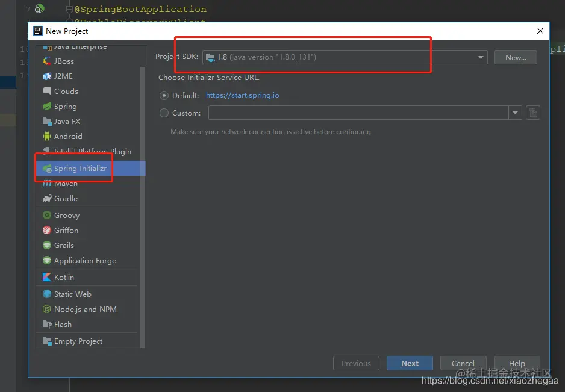This screenshot has width=565, height=392.
Task: Click the code fold marker near @SpringBootApplication
Action: click(69, 10)
